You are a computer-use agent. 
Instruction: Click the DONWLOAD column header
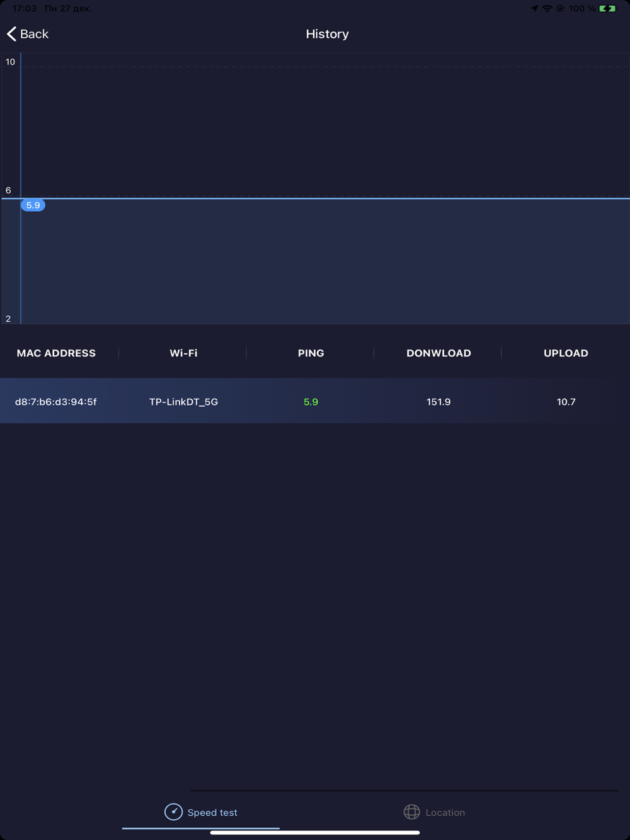tap(438, 353)
